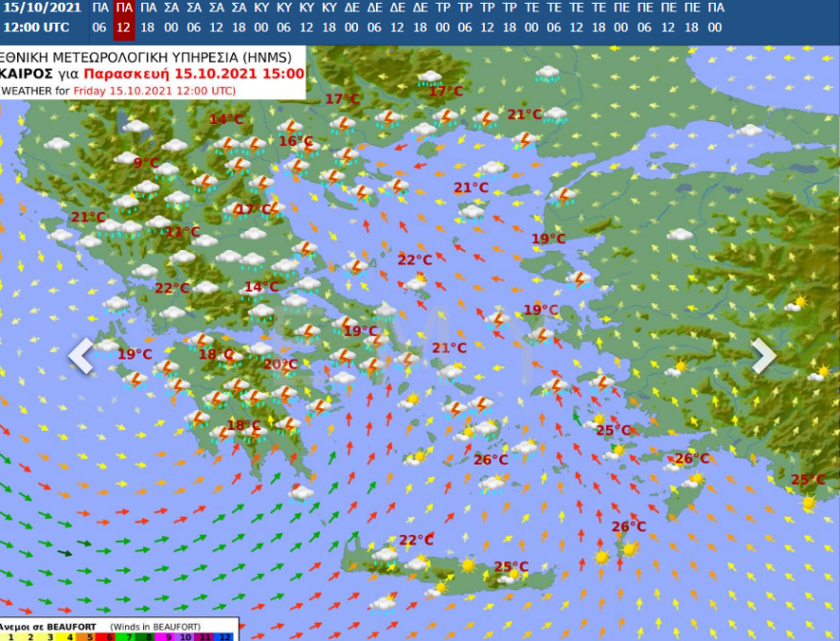
Task: Select the highlighted ΠΑ 12 time slot
Action: (123, 17)
